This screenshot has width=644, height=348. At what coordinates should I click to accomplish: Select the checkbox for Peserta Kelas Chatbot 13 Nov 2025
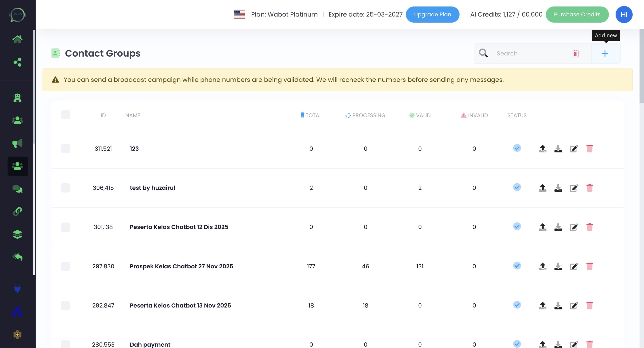click(66, 306)
